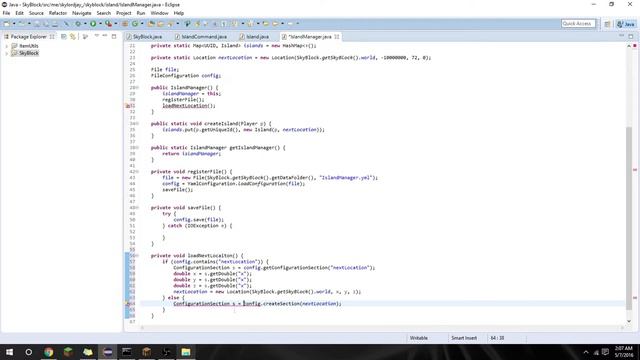Open the Debug configurations dropdown arrow
Screen dimensions: 640x360
(x=85, y=24)
